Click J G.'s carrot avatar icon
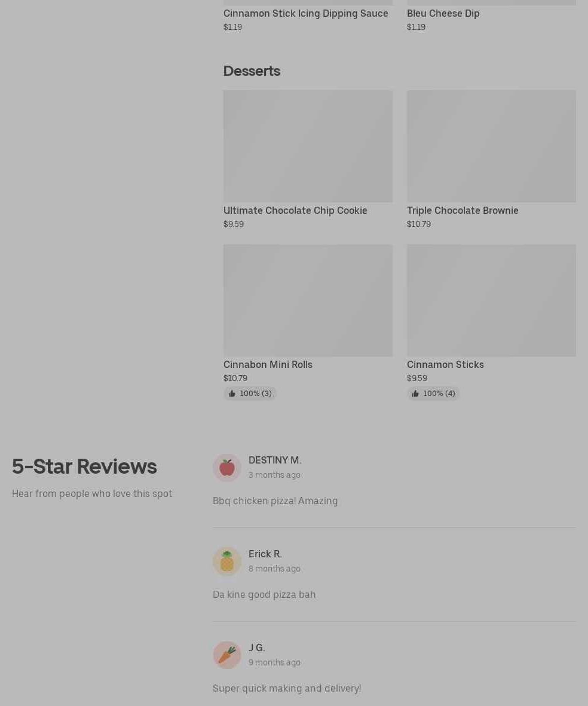The height and width of the screenshot is (706, 588). coord(227,655)
